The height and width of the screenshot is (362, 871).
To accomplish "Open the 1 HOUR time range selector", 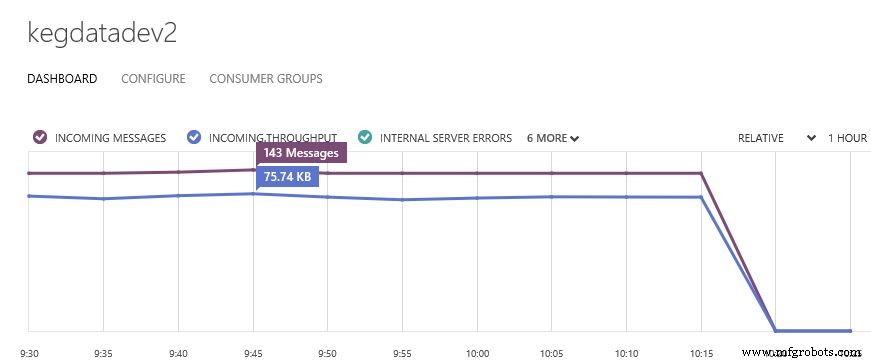I will click(x=847, y=138).
